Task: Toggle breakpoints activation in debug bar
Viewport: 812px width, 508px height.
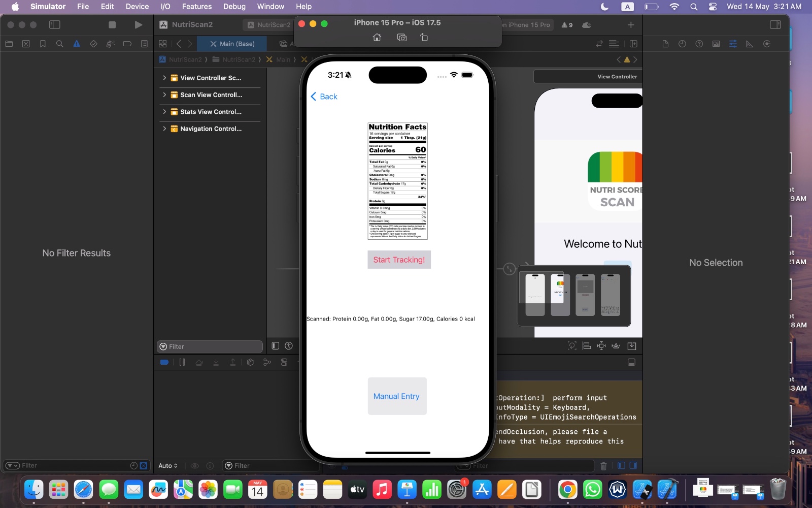Action: [164, 362]
